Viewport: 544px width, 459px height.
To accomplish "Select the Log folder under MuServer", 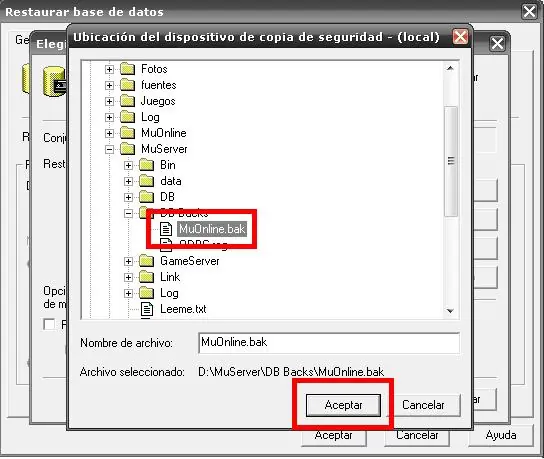I will (x=169, y=293).
